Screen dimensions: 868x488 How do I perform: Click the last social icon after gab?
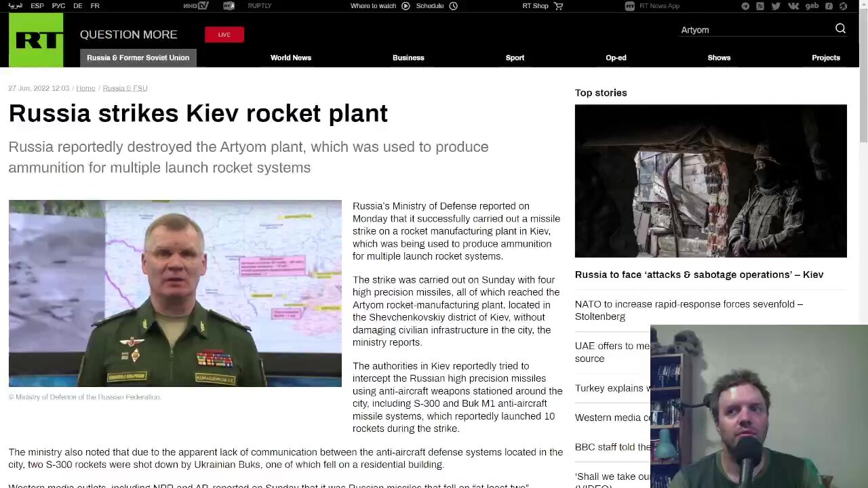pyautogui.click(x=844, y=6)
